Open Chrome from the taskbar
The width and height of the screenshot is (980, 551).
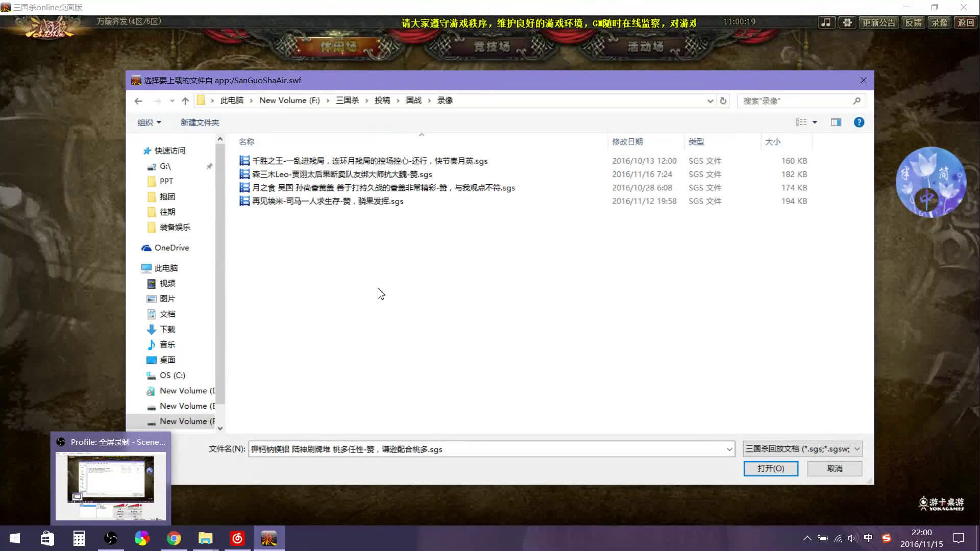click(x=174, y=538)
